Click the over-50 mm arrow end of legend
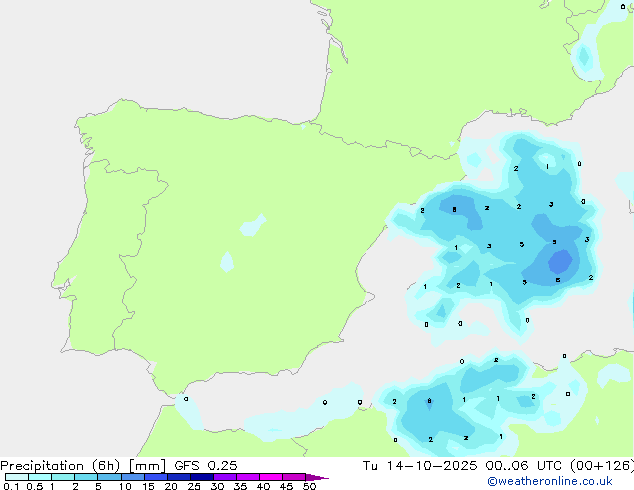Screen dimensions: 634x490 [317, 477]
